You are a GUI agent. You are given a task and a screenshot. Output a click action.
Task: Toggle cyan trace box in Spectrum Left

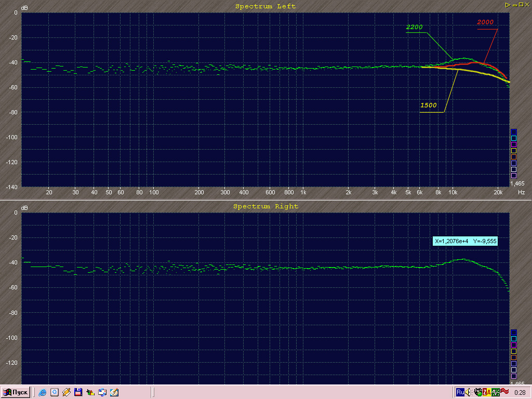(x=514, y=138)
